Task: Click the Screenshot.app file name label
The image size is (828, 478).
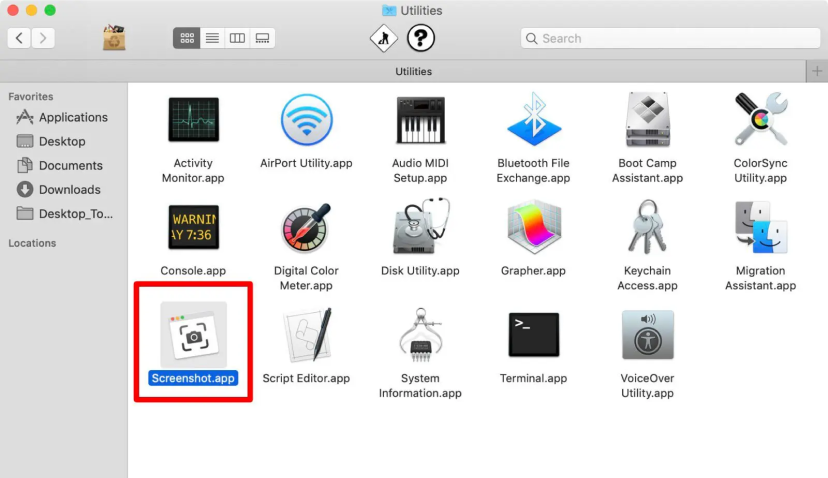Action: [x=193, y=378]
